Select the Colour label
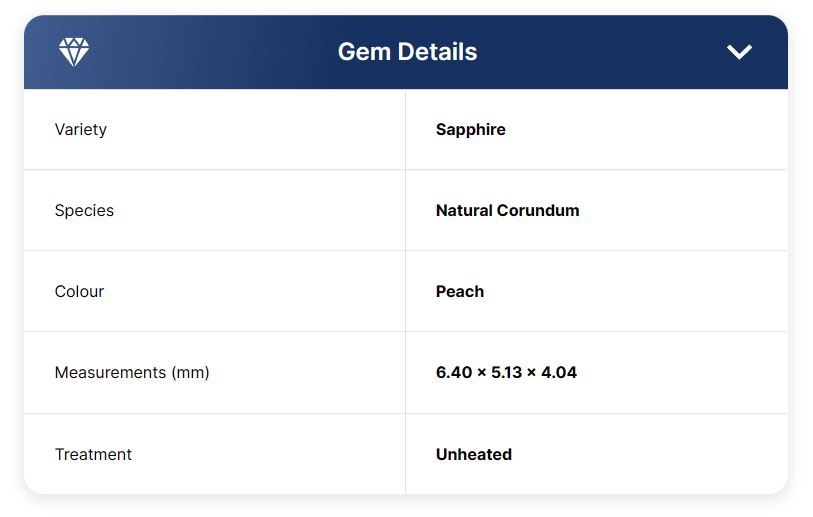The width and height of the screenshot is (813, 517). click(x=79, y=291)
